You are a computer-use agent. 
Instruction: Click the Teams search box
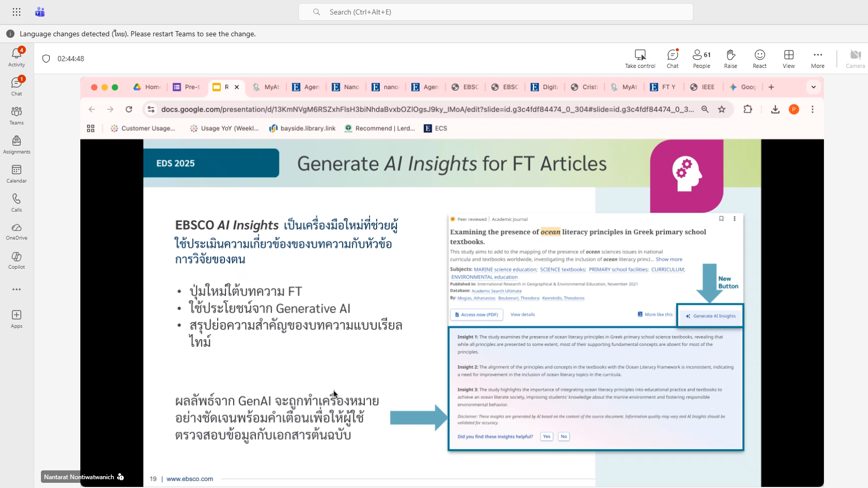pyautogui.click(x=495, y=12)
